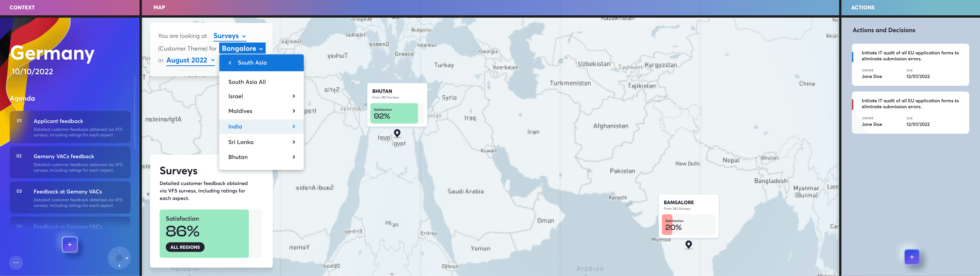Click 'From 382 Surveys' on the Bhutan card

click(385, 97)
